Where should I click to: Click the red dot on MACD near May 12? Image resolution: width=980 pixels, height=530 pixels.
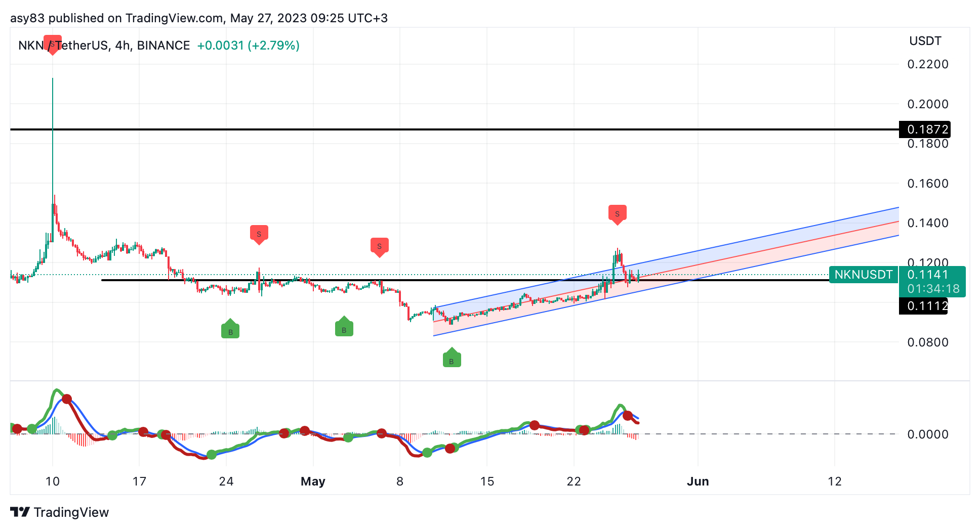[450, 449]
